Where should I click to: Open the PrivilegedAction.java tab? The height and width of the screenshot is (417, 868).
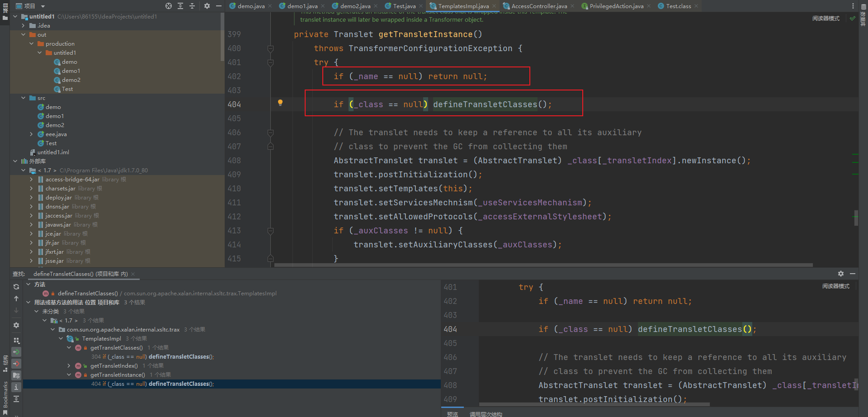tap(616, 6)
